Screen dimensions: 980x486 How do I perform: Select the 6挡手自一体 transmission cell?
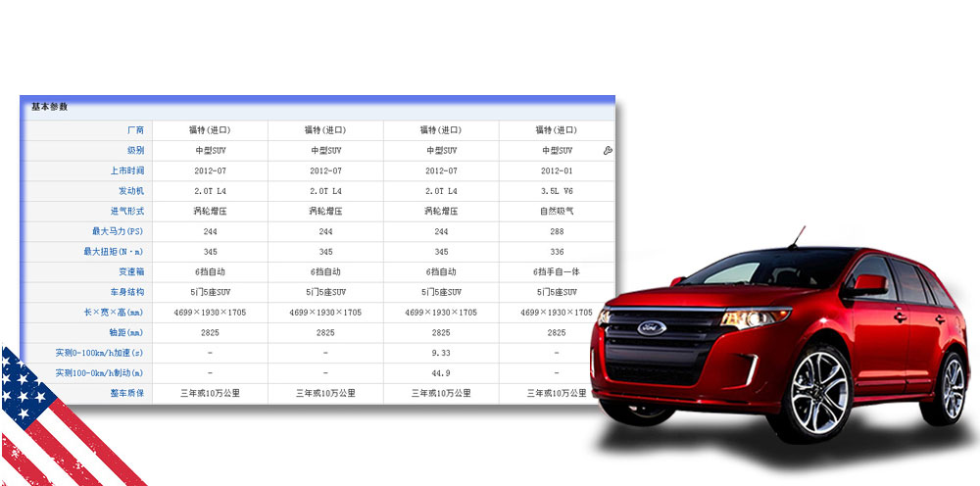556,271
